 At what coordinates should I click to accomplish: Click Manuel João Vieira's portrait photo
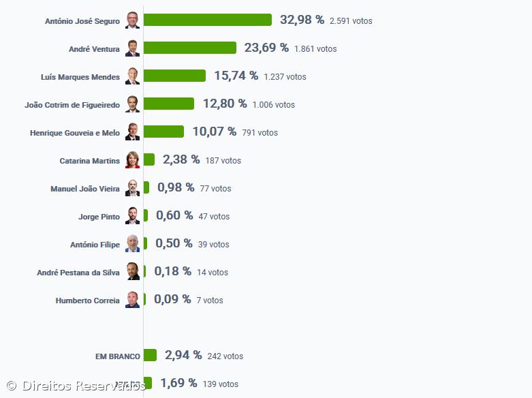(x=132, y=188)
